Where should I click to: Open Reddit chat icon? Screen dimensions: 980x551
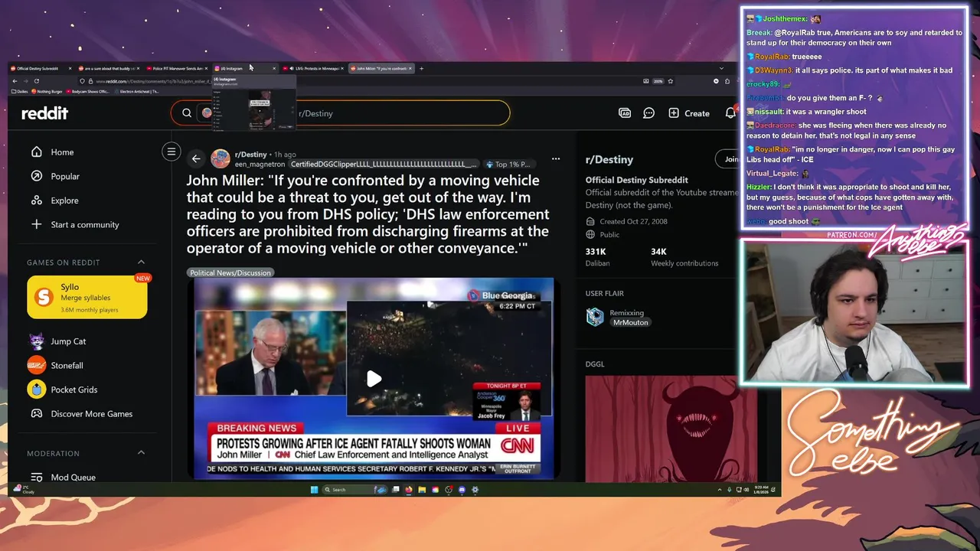[648, 113]
